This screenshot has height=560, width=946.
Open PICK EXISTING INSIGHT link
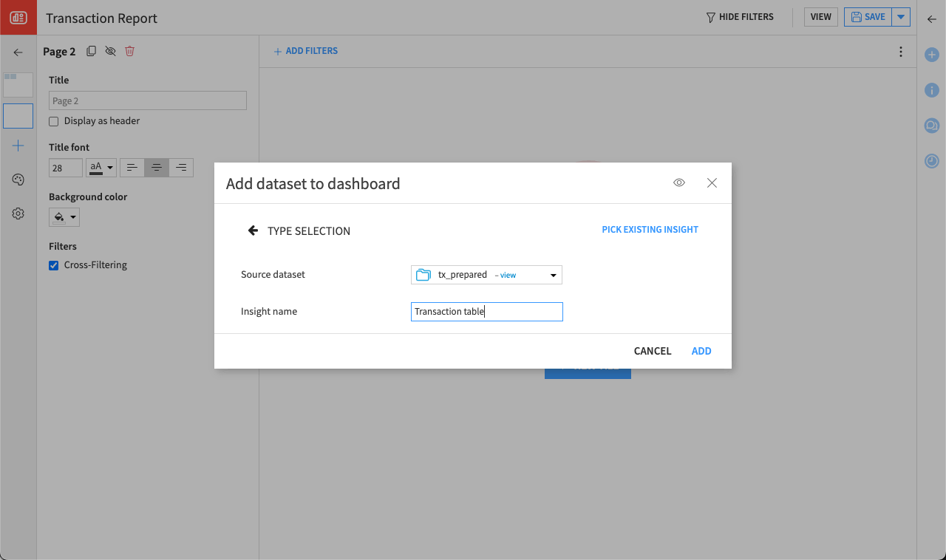click(650, 229)
